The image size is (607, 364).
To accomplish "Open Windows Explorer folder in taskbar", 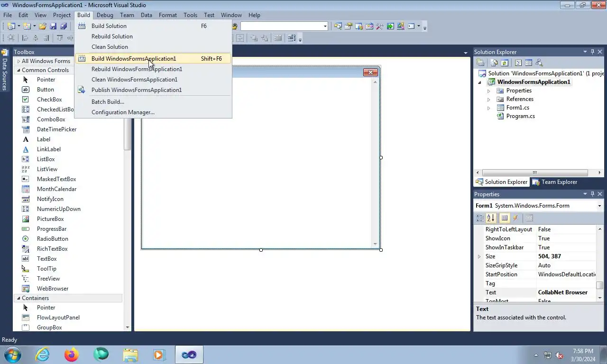I will [x=130, y=355].
